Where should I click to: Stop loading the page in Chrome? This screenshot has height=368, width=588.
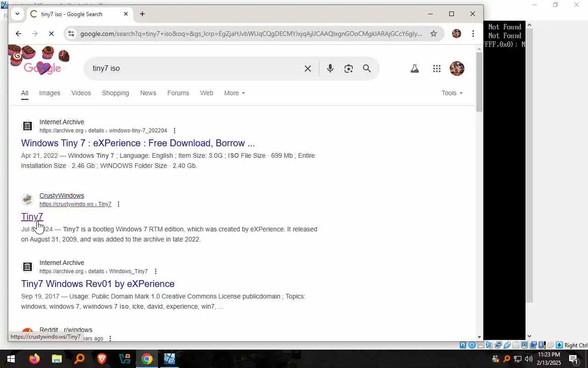tap(51, 34)
